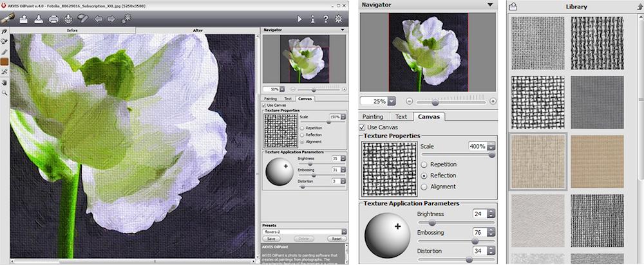The width and height of the screenshot is (644, 265).
Task: Select the Repetition radio button in enlarged panel
Action: 424,164
